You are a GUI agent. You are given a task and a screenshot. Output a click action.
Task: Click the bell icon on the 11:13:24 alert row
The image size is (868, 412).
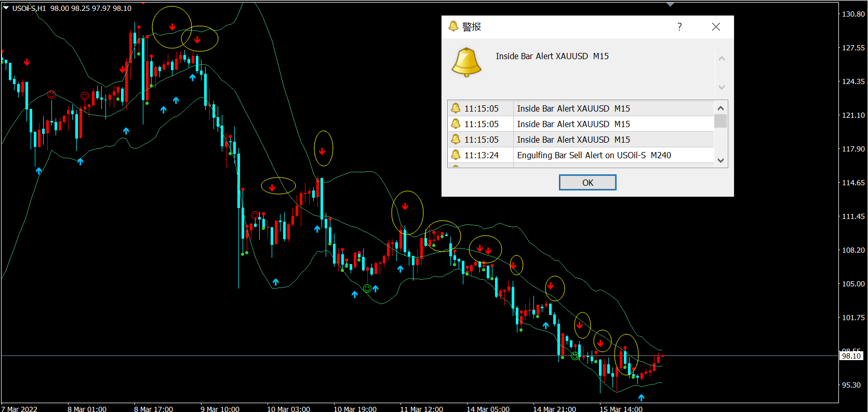(x=456, y=155)
